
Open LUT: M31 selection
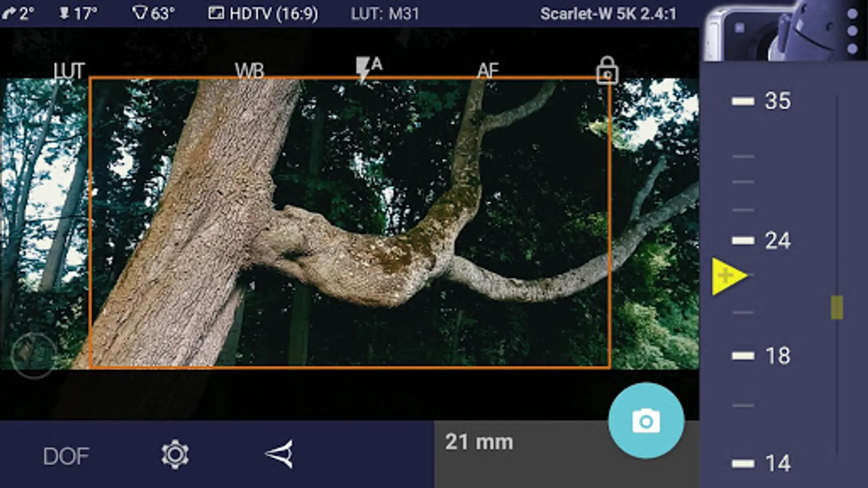(x=385, y=13)
